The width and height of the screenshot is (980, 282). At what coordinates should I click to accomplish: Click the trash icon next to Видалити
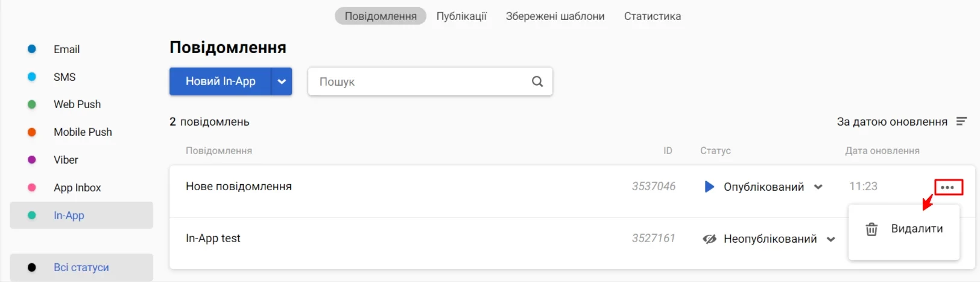click(871, 229)
